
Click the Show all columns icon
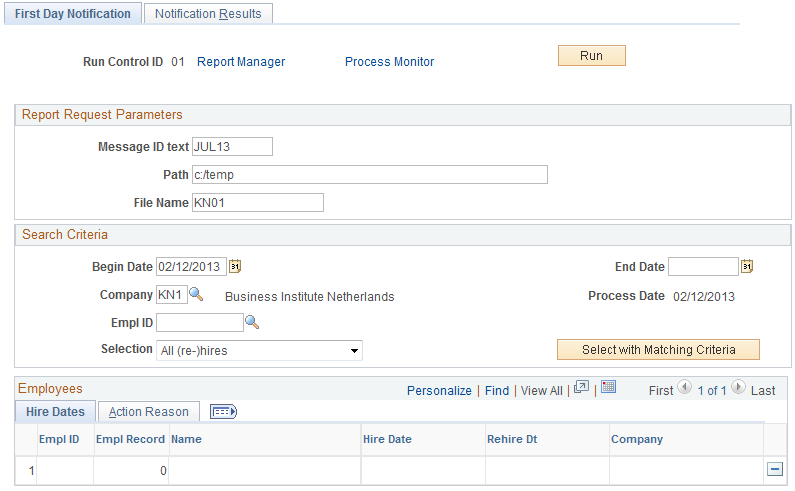(x=223, y=411)
